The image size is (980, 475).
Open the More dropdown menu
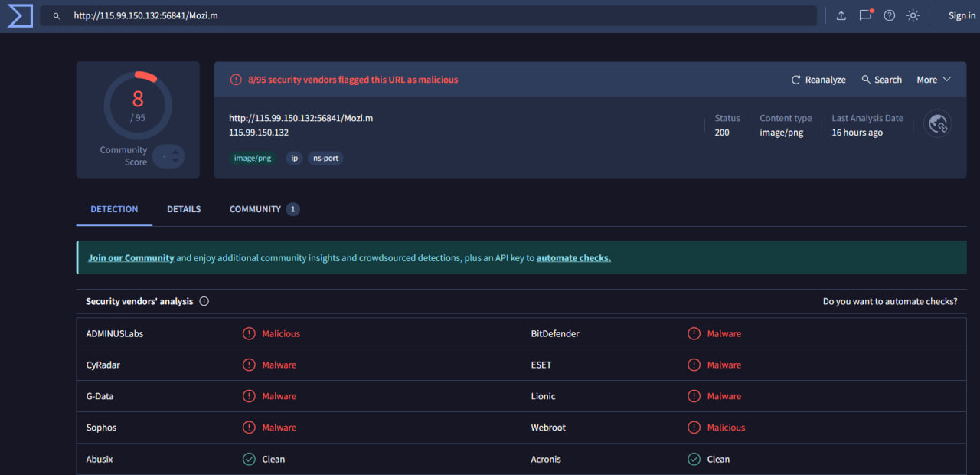click(933, 79)
